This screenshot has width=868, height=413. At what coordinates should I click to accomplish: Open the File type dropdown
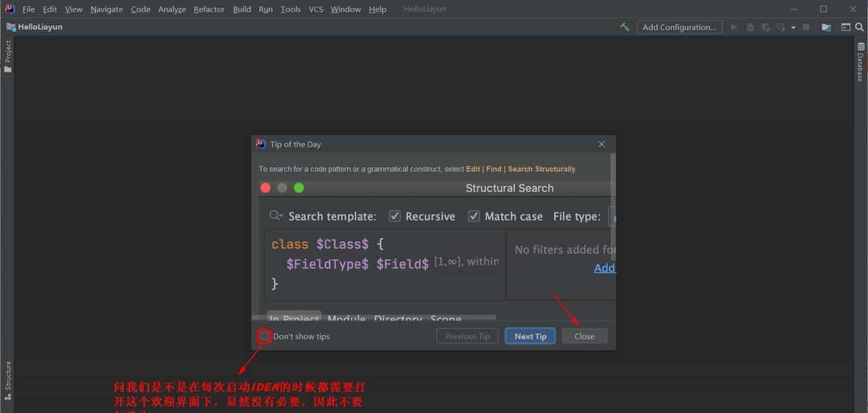click(x=613, y=216)
